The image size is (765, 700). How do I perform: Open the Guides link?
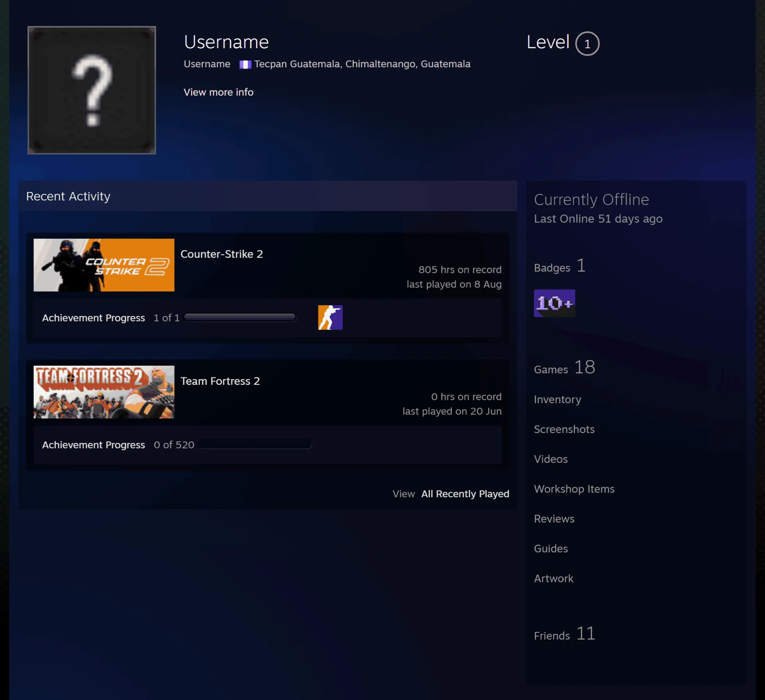coord(551,549)
